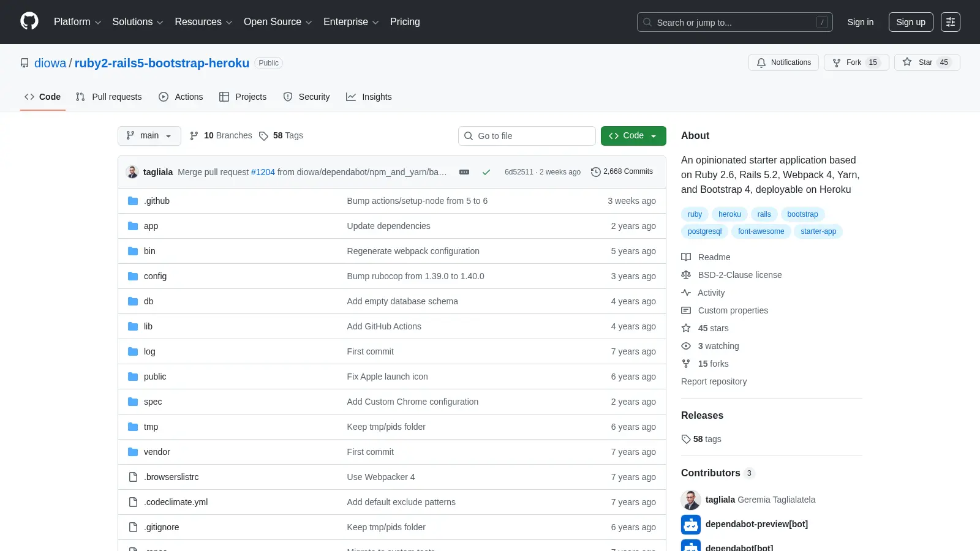Image resolution: width=980 pixels, height=551 pixels.
Task: Click the fork icon in Fork button
Action: coord(837,62)
